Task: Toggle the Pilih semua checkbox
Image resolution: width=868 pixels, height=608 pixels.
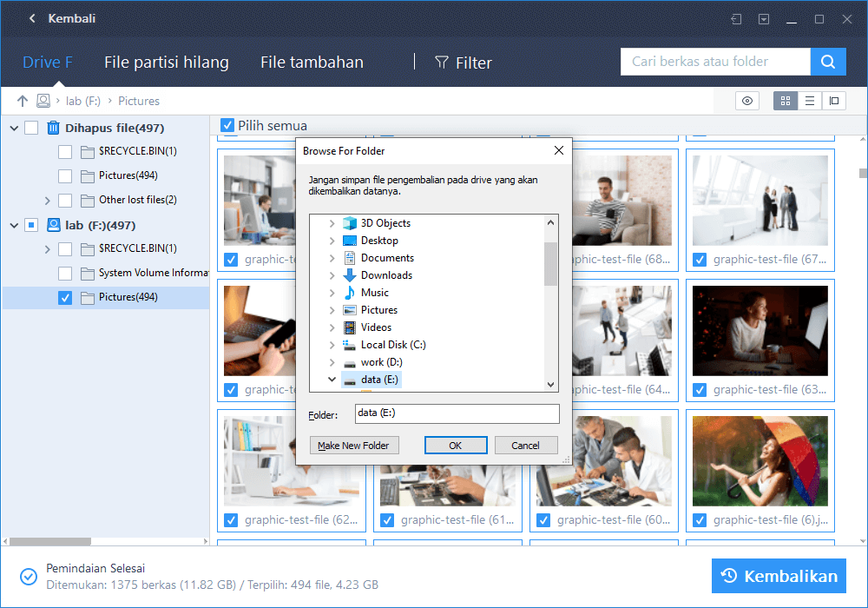Action: tap(227, 125)
